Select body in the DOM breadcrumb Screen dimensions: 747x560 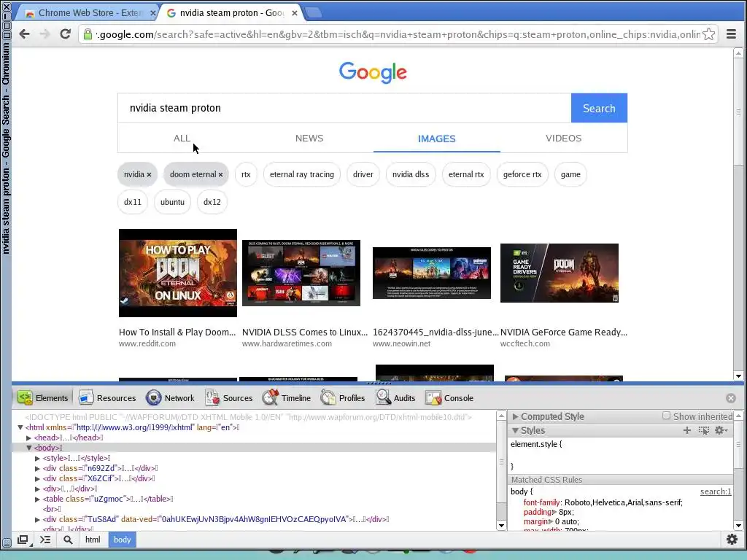coord(122,540)
